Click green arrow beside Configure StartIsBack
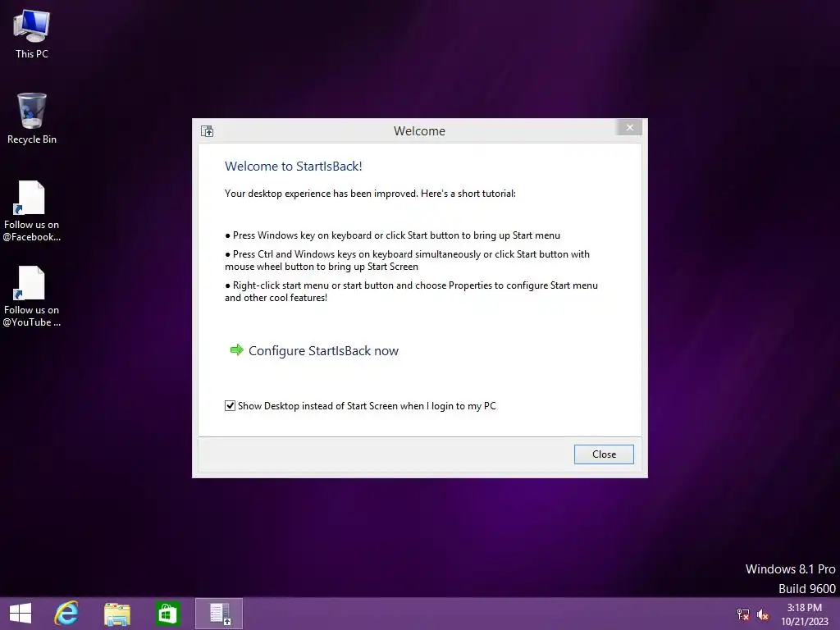Viewport: 840px width, 630px height. (236, 350)
